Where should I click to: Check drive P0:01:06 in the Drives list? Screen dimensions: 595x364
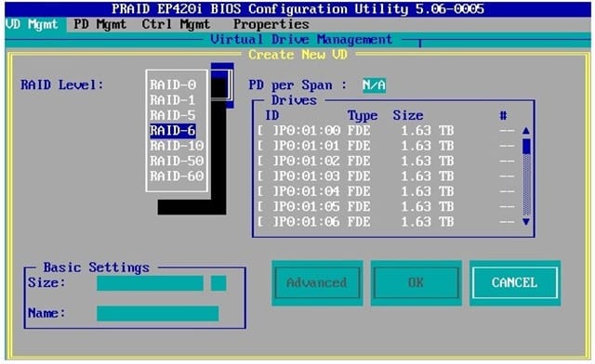coord(269,222)
